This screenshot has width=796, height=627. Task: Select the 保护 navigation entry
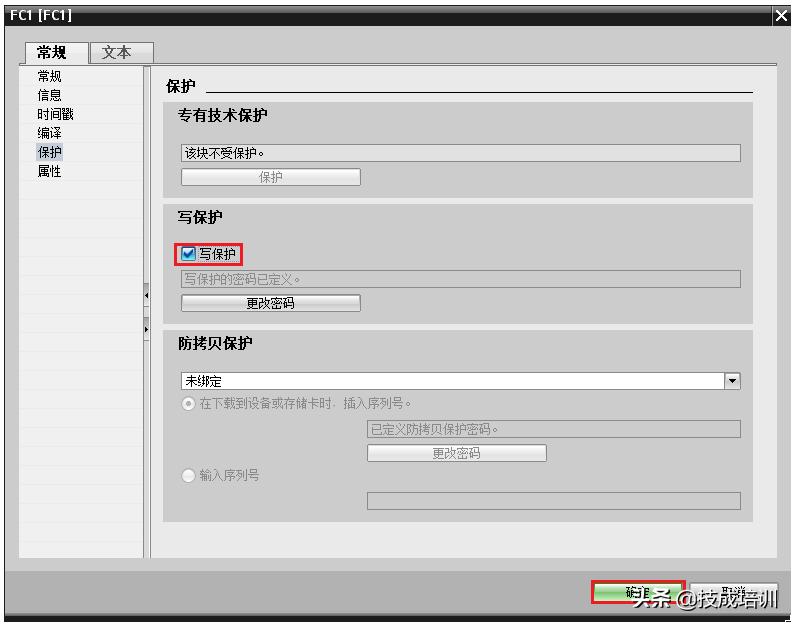click(49, 152)
